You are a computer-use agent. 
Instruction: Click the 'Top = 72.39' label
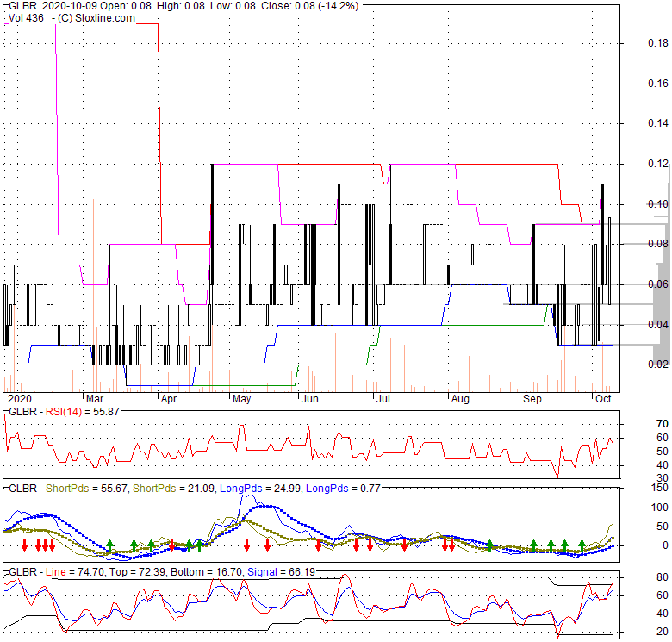[137, 572]
